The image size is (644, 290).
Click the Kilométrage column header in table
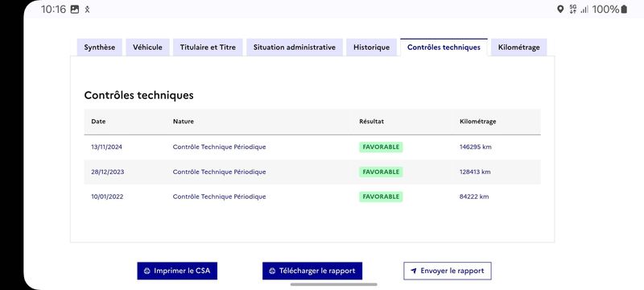pos(477,122)
